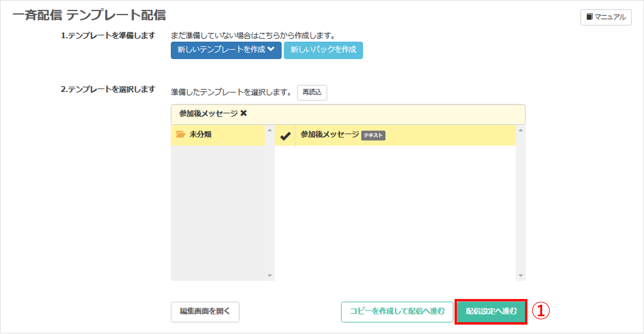The image size is (644, 334).
Task: Click the 新しいパックを作成 button
Action: pyautogui.click(x=323, y=50)
